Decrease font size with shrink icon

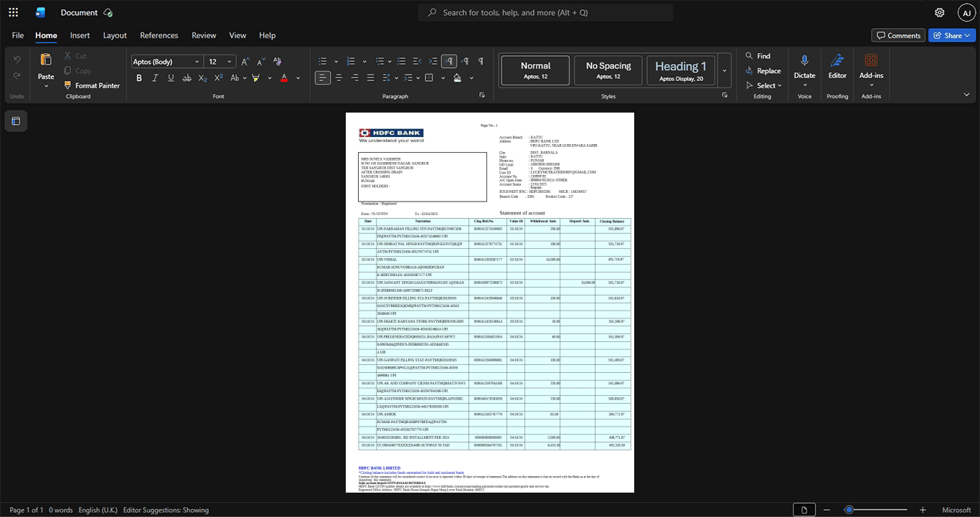click(x=260, y=62)
